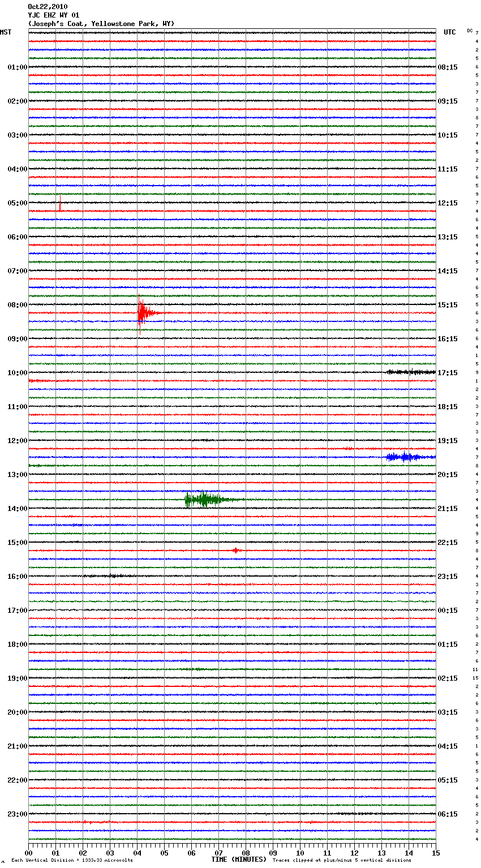Screen dimensions: 481x868
Task: Click the TIME (MINUTES) axis title
Action: (x=239, y=860)
